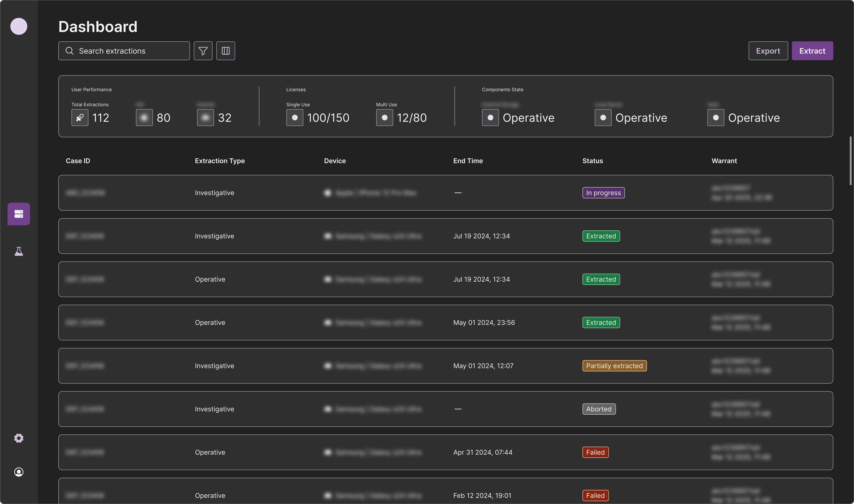Open the user account sidebar icon
This screenshot has height=504, width=854.
19,472
